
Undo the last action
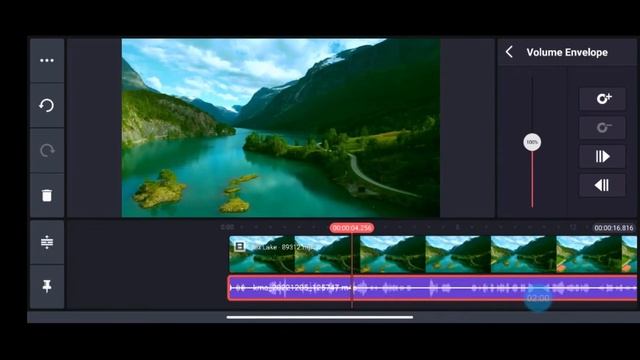pos(47,105)
